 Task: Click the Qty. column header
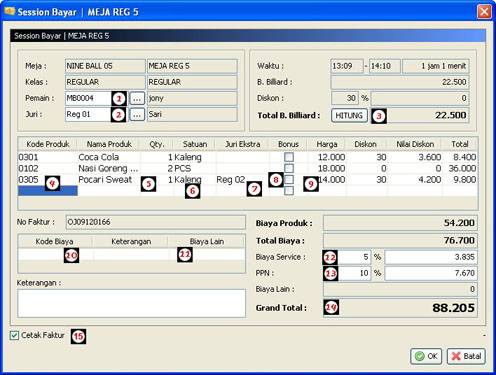click(x=157, y=144)
